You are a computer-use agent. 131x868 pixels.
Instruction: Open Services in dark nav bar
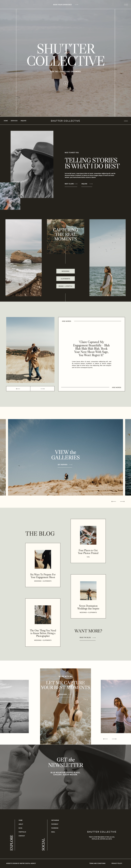tap(14, 121)
